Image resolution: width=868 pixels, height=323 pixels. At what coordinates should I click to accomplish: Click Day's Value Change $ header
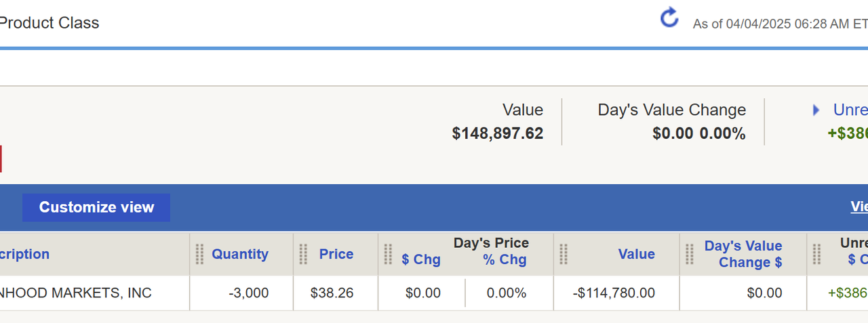coord(743,255)
